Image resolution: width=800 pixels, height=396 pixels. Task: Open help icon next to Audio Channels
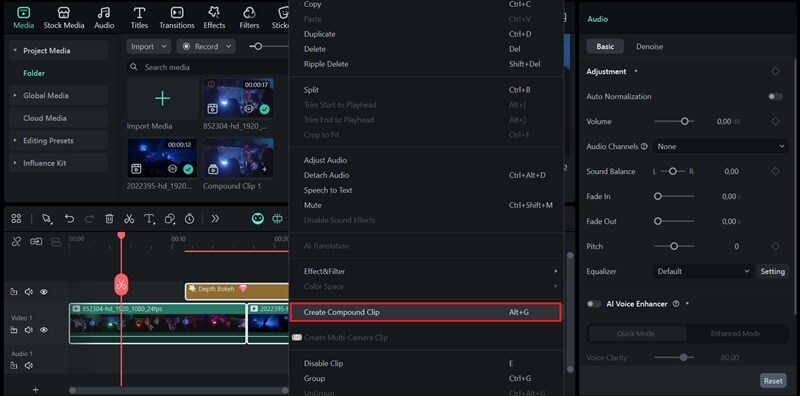point(644,146)
